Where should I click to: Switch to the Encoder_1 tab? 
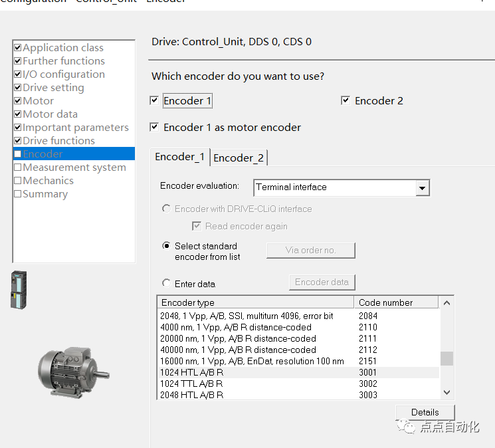coord(179,157)
